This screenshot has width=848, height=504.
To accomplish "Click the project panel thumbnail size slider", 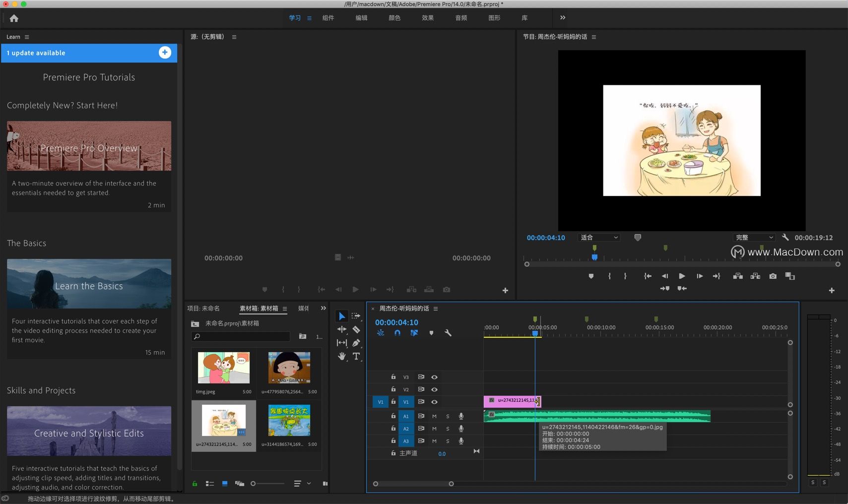I will tap(267, 484).
